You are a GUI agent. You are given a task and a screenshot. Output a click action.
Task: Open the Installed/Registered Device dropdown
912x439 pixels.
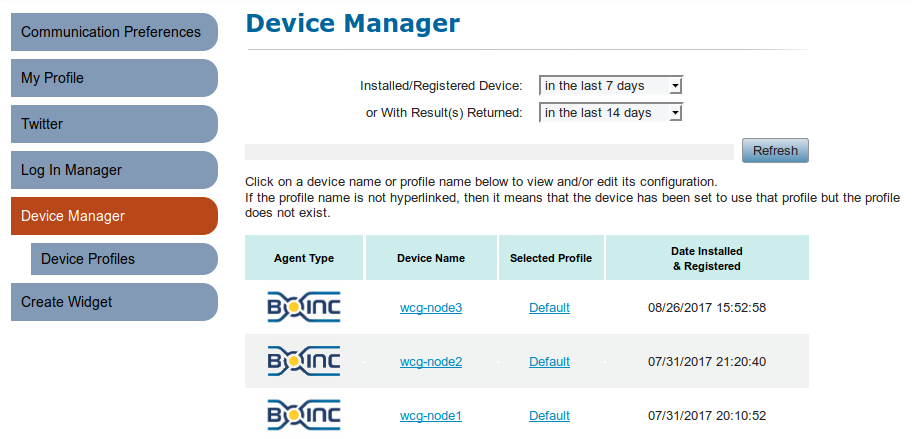pyautogui.click(x=611, y=85)
